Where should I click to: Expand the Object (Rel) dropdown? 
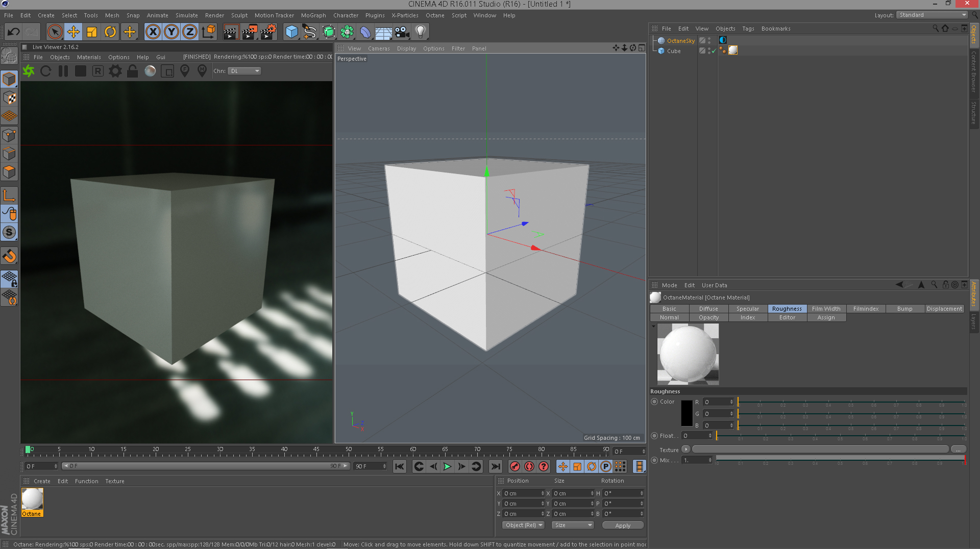coord(524,525)
